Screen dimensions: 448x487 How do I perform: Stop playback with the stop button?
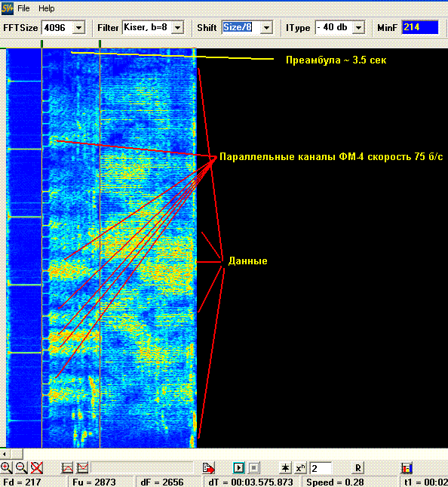(x=253, y=467)
